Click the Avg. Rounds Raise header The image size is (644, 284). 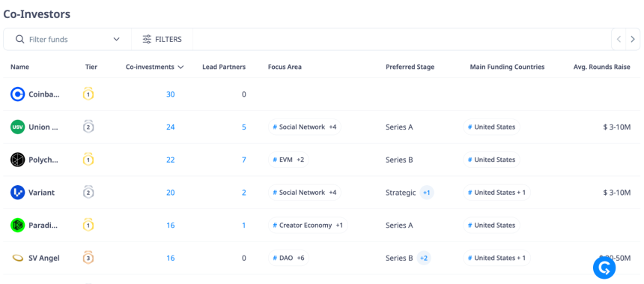click(602, 67)
